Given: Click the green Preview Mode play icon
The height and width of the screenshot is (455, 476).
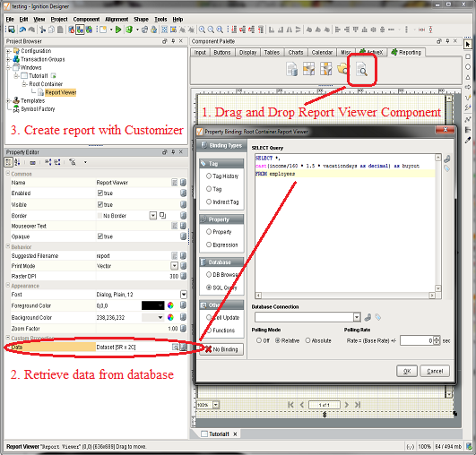Looking at the screenshot, I should (118, 30).
